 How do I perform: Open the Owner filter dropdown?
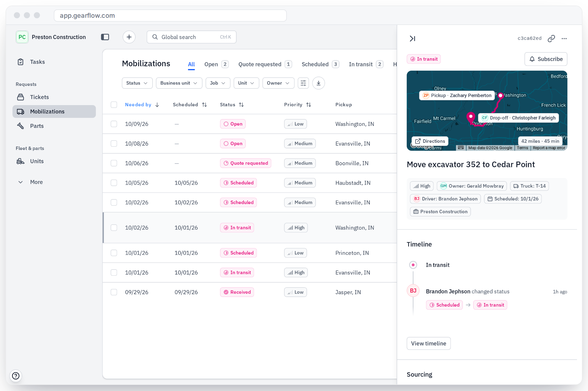(x=278, y=83)
